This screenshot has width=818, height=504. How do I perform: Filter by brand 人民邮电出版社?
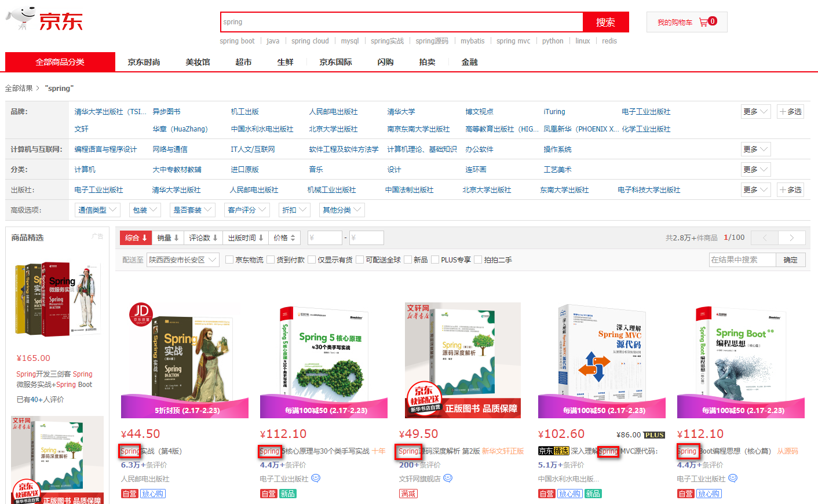(333, 111)
